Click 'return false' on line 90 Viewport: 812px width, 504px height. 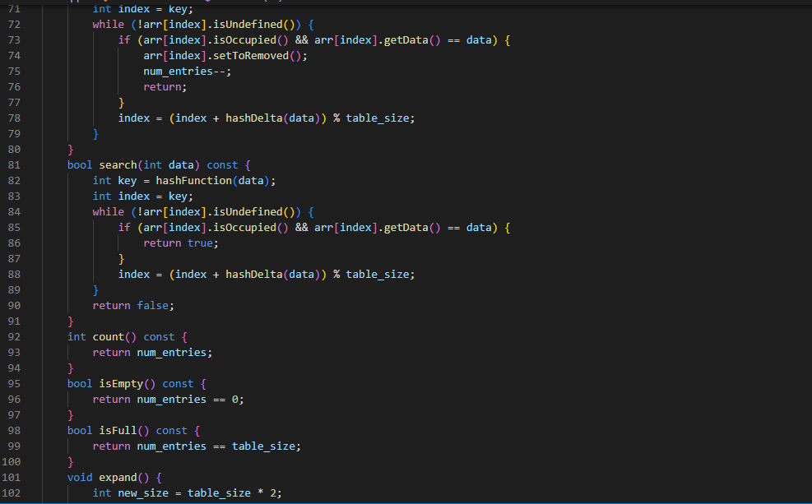point(131,306)
